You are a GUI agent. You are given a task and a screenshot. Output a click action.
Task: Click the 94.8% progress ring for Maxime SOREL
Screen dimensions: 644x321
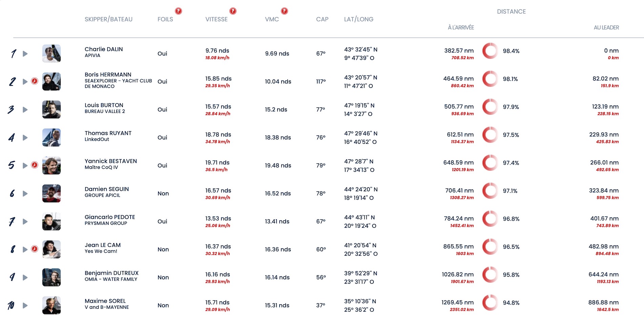pyautogui.click(x=490, y=303)
